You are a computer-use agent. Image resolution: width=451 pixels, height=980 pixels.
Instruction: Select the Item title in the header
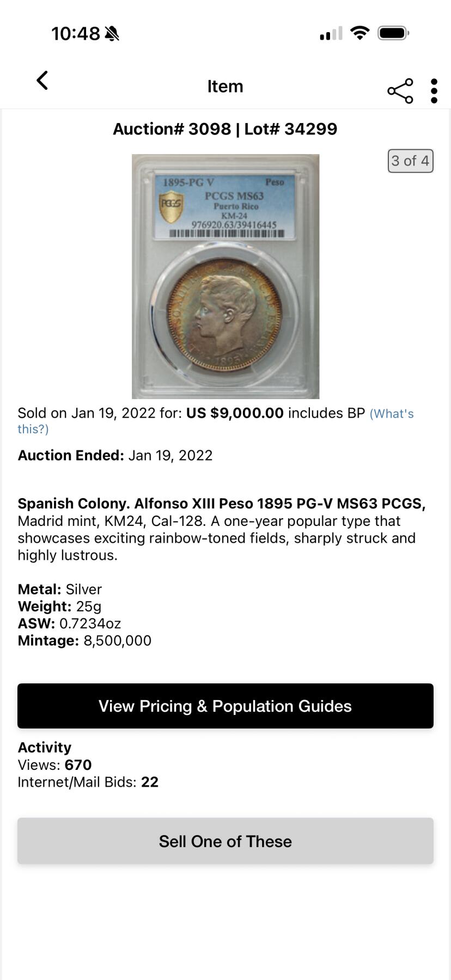tap(225, 86)
